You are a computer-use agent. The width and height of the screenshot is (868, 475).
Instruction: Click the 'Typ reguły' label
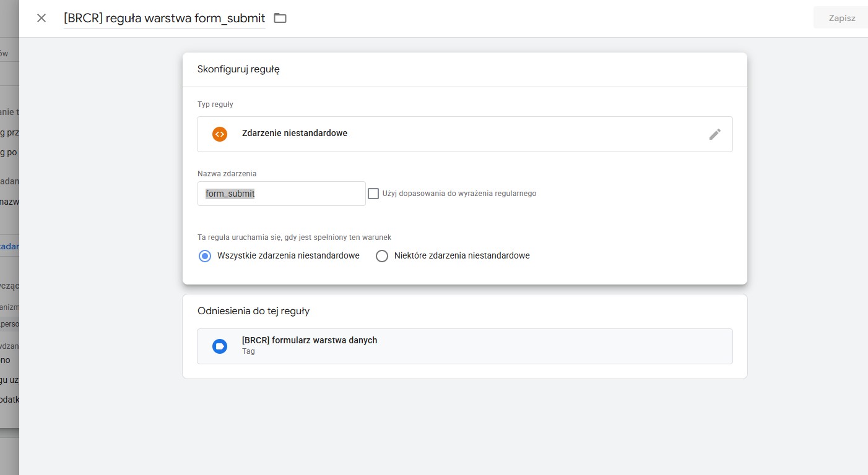point(215,105)
